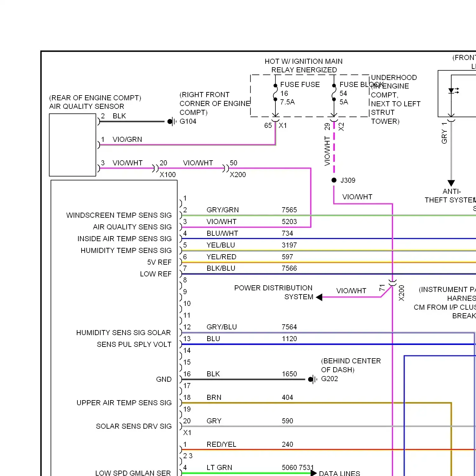Select the BLK/BLU wire label

(221, 268)
